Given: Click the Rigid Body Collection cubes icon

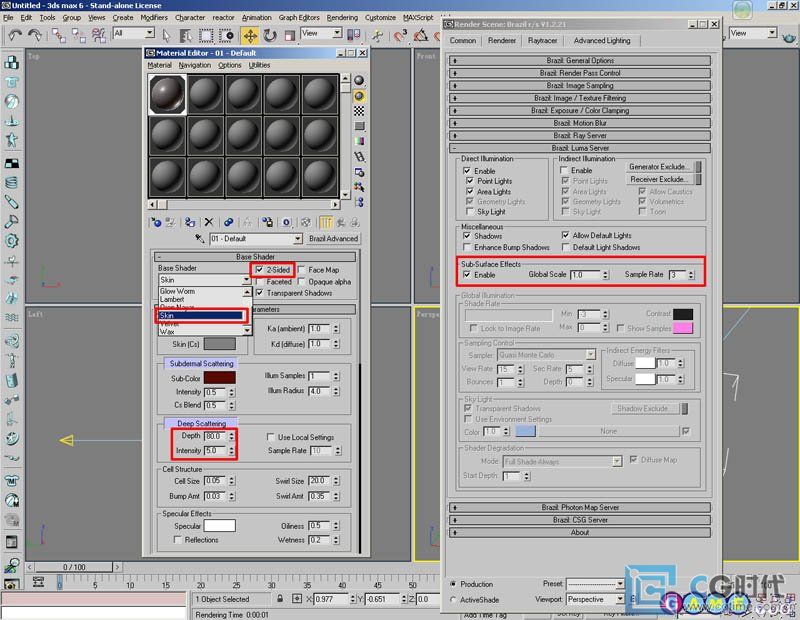Looking at the screenshot, I should coord(12,62).
